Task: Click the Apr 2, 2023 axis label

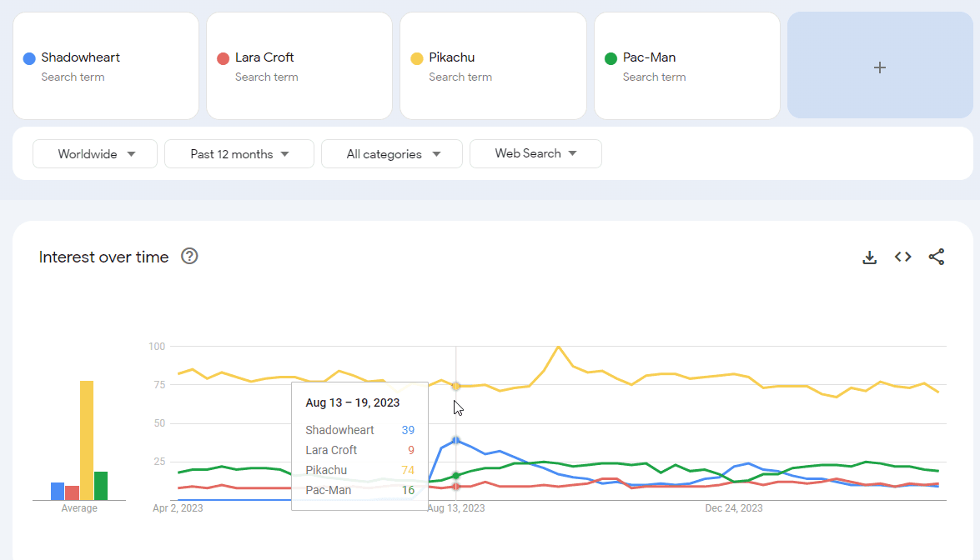Action: [x=178, y=508]
